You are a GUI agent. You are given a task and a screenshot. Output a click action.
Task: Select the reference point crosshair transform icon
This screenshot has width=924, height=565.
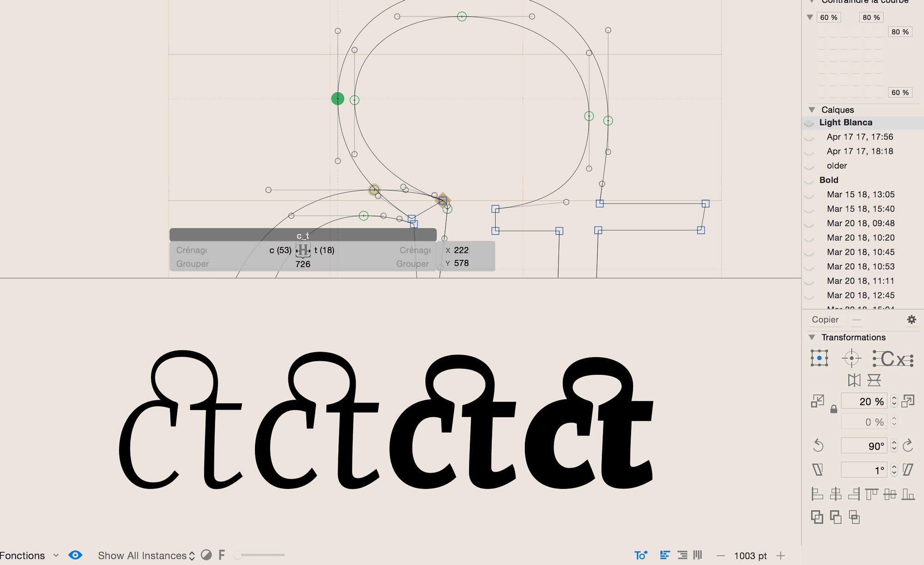tap(851, 358)
